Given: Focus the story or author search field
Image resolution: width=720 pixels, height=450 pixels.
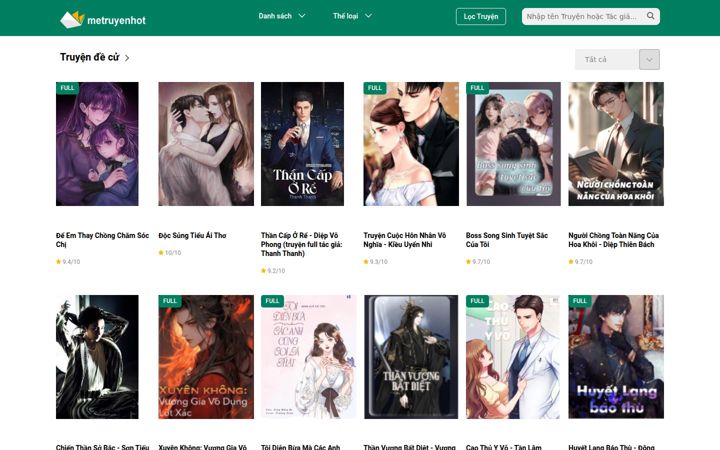Looking at the screenshot, I should tap(583, 17).
